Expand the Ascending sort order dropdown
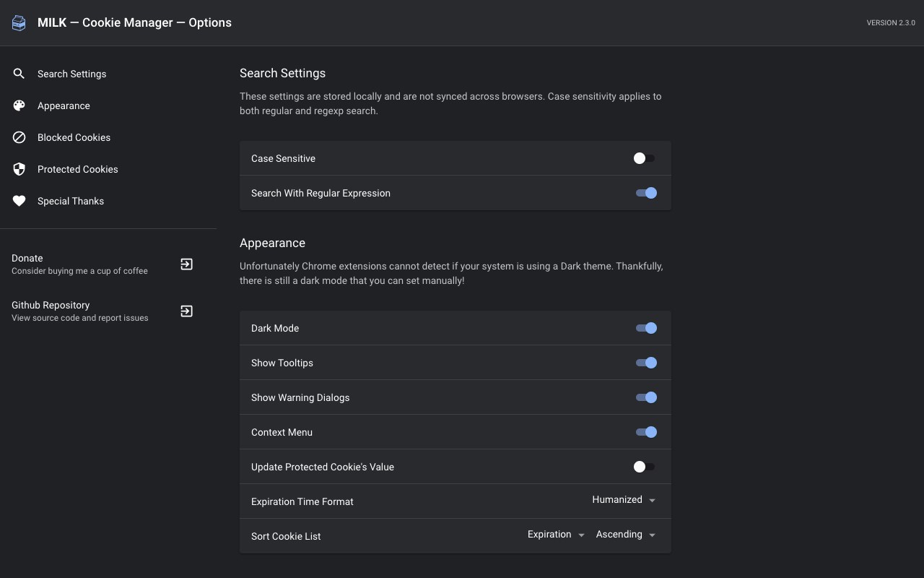Screen dimensions: 924x578 625,535
